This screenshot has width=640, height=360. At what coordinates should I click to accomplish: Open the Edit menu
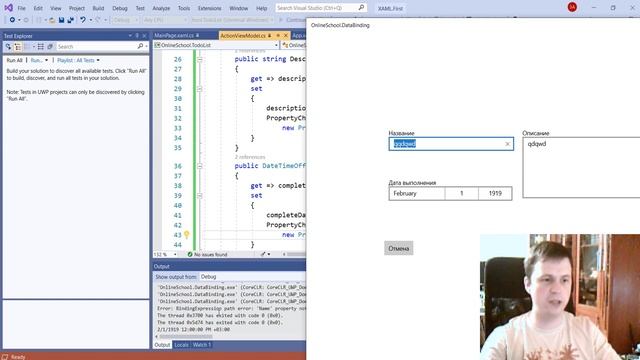(38, 8)
